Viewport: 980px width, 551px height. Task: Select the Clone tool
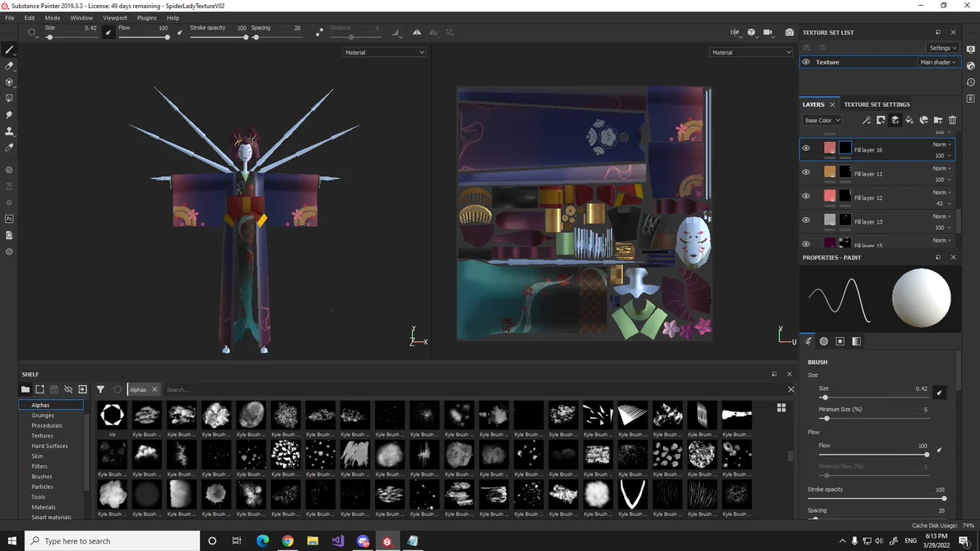(10, 131)
